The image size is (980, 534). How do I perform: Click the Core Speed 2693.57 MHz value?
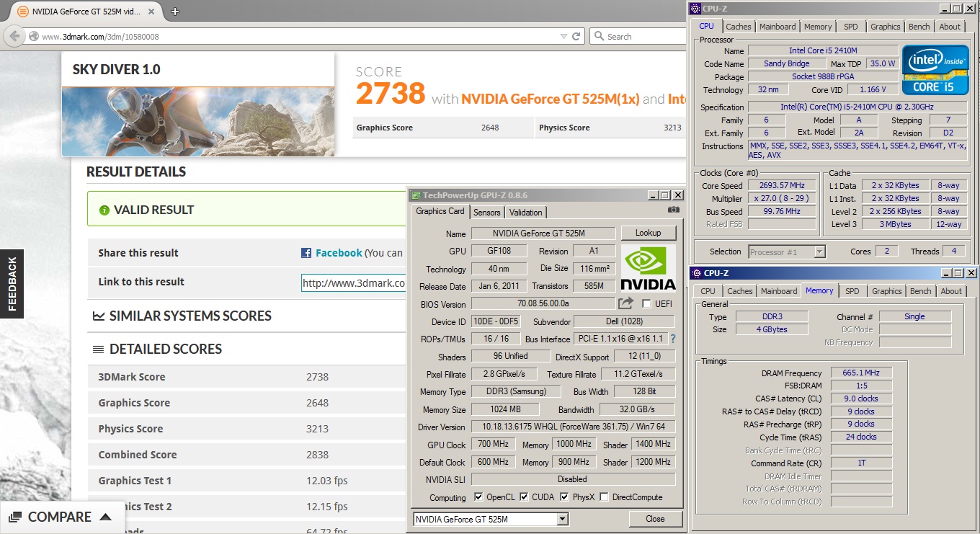tap(782, 185)
